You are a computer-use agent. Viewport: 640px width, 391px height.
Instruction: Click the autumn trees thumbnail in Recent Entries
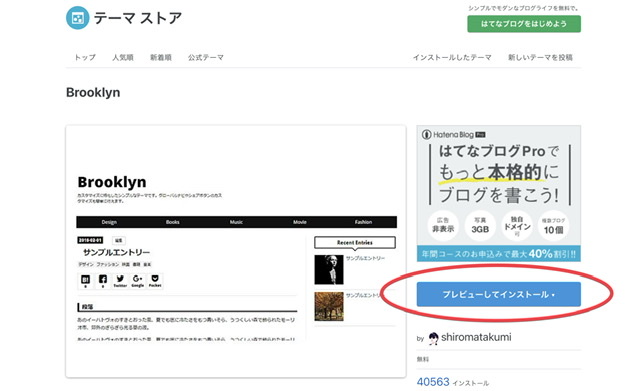pyautogui.click(x=329, y=307)
